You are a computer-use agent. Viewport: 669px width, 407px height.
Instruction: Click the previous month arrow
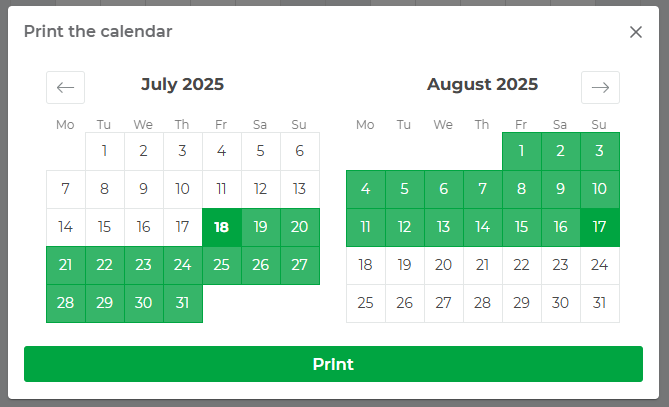(x=65, y=87)
